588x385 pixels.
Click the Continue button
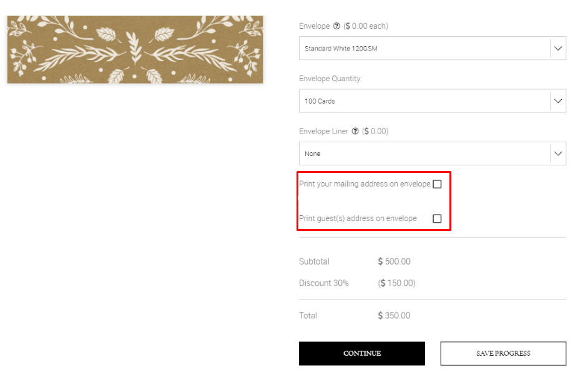pyautogui.click(x=362, y=353)
